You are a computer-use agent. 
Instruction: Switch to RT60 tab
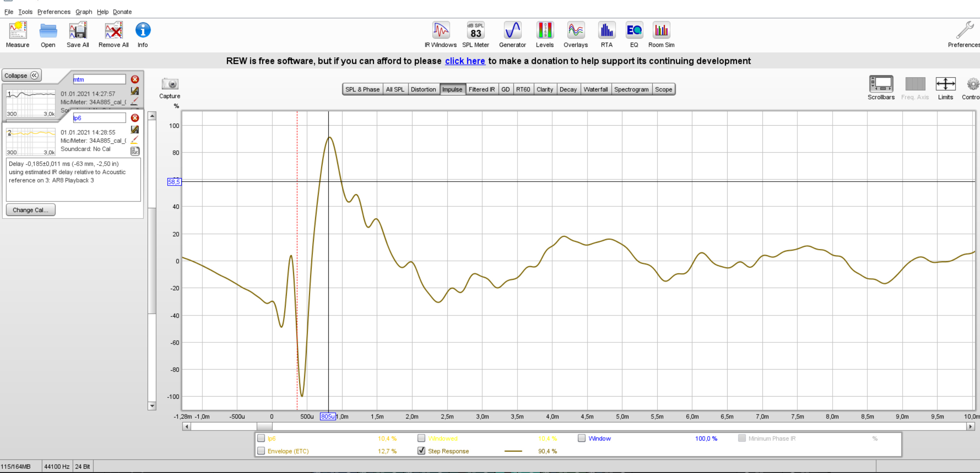(523, 89)
